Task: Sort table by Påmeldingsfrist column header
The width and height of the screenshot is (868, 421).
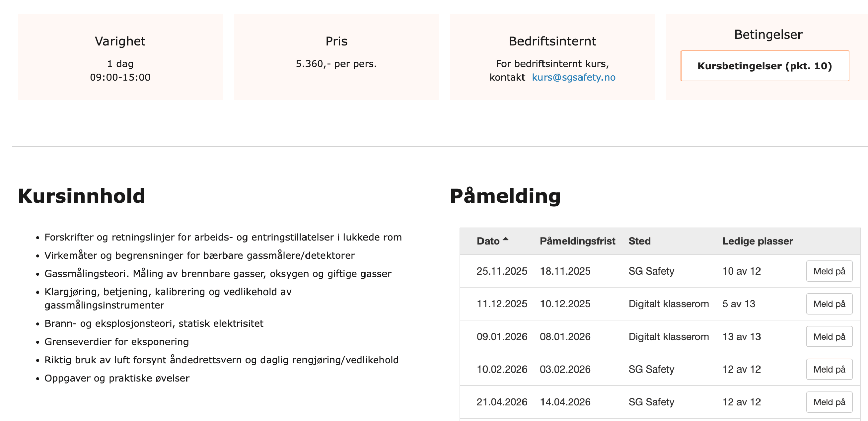Action: (x=577, y=241)
